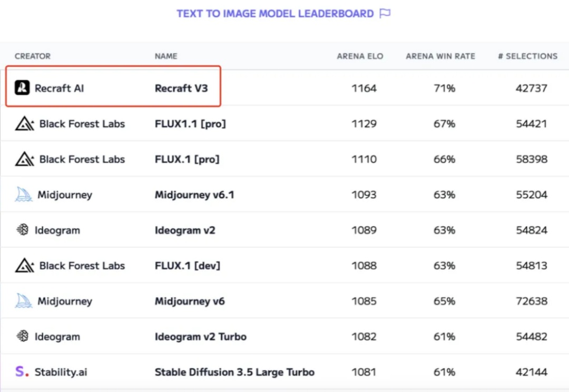Select the Recraft V3 model name
This screenshot has height=392, width=569.
(181, 88)
